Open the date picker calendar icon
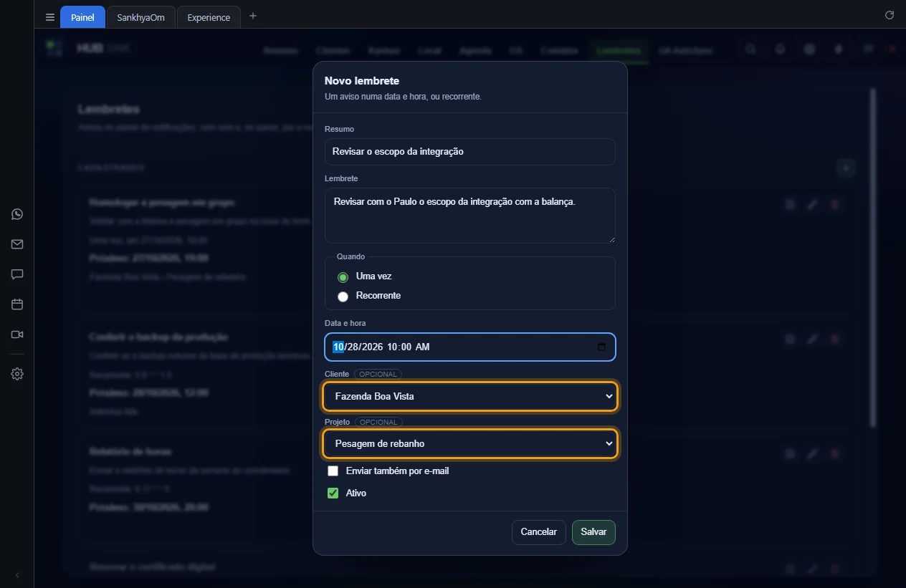Viewport: 906px width, 588px height. [601, 347]
